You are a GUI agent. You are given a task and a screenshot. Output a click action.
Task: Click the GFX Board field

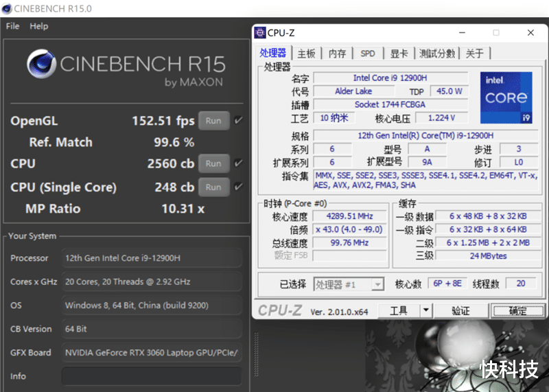pos(152,352)
